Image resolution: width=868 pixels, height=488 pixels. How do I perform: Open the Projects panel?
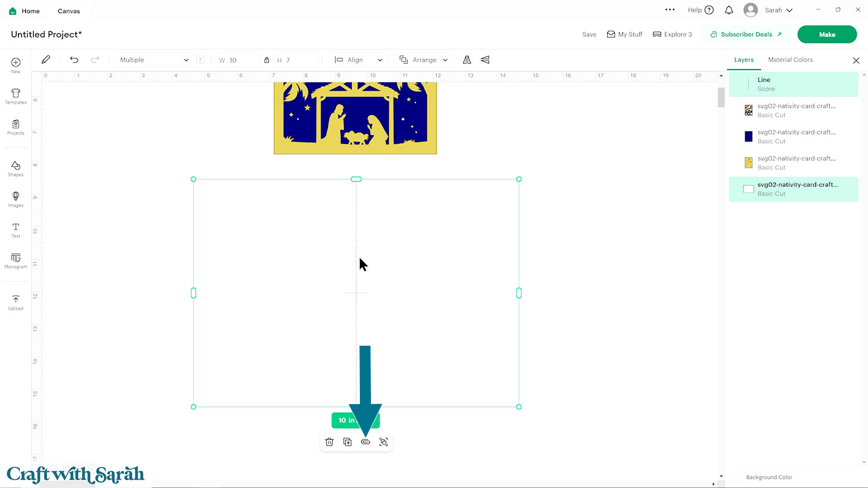pyautogui.click(x=16, y=127)
